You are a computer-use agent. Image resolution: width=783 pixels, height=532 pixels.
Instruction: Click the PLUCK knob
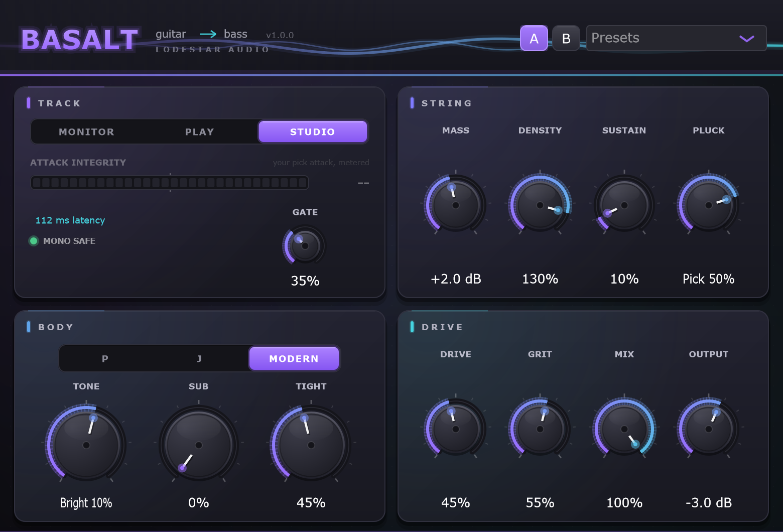pyautogui.click(x=709, y=205)
